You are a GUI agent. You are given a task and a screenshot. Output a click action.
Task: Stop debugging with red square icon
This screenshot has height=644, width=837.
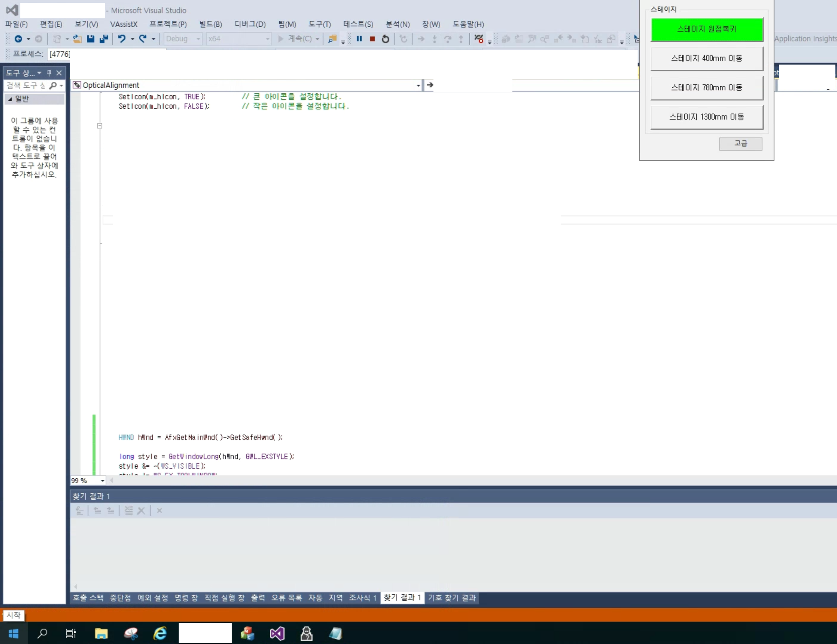(372, 39)
